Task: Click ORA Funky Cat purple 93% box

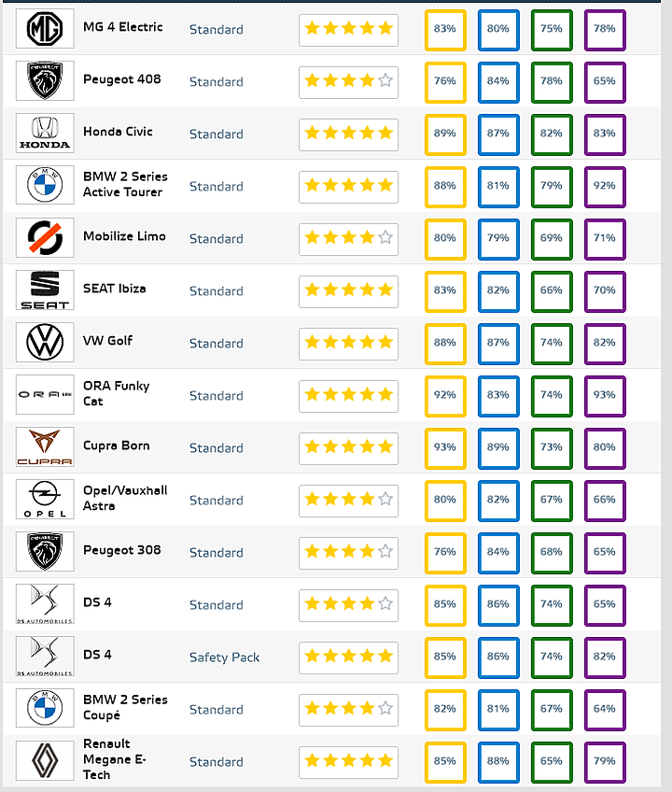Action: point(605,395)
